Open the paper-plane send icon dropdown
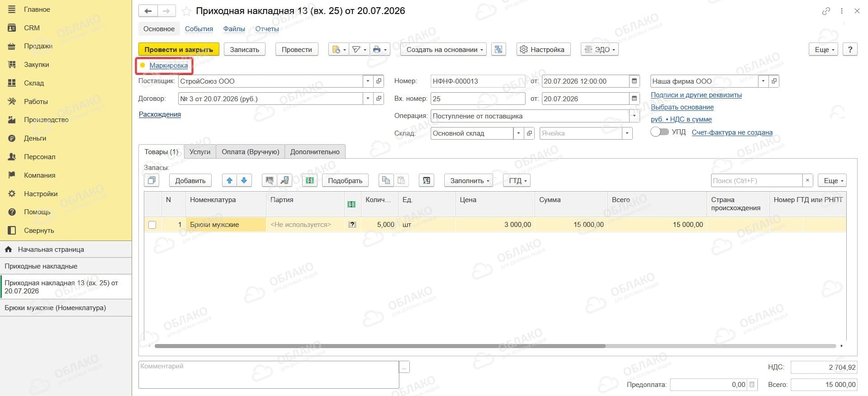The image size is (868, 396). click(359, 49)
